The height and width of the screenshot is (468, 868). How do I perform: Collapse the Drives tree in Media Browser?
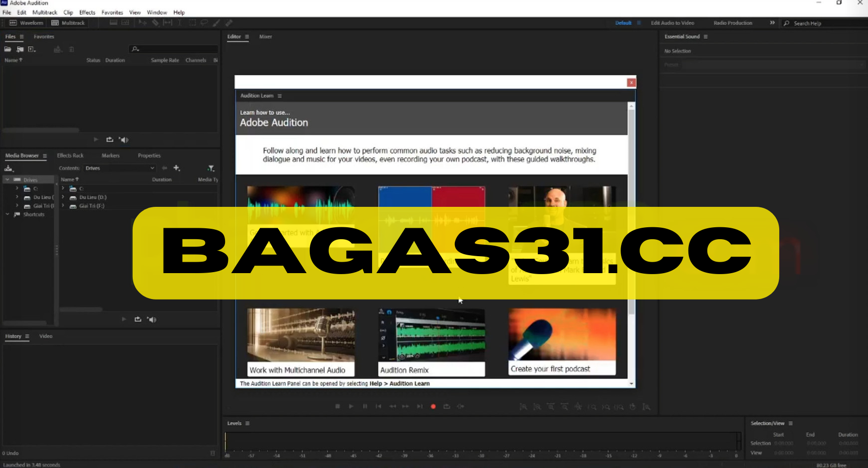pyautogui.click(x=7, y=179)
